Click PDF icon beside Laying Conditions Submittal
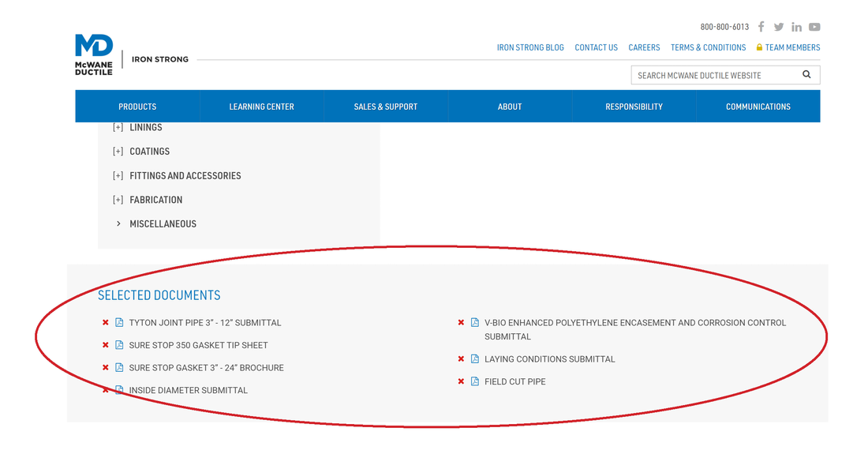Viewport: 868px width, 454px height. click(474, 358)
